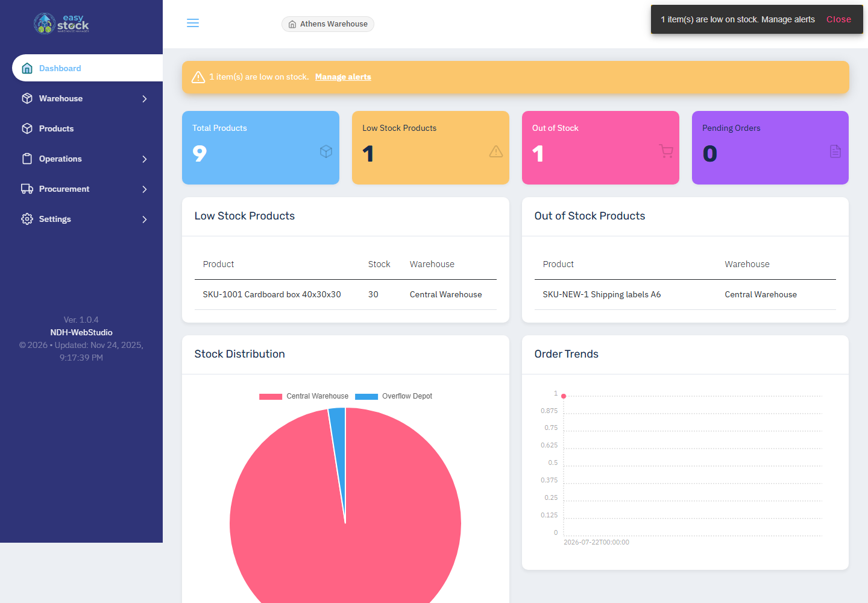Image resolution: width=868 pixels, height=603 pixels.
Task: Open the Out of Stock summary card
Action: click(600, 148)
